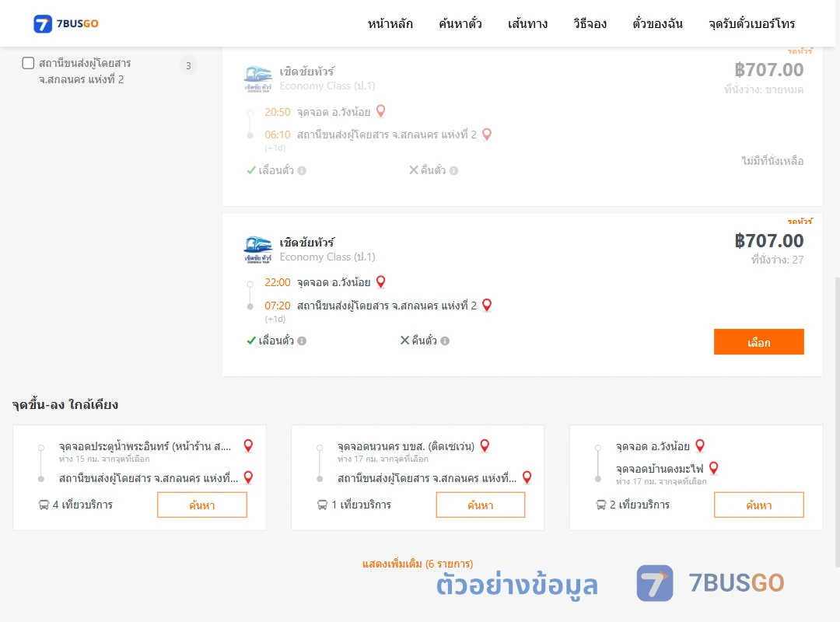The height and width of the screenshot is (622, 840).
Task: Click info icon next to เลื่อนตั๋ว on 20:50 trip
Action: pyautogui.click(x=302, y=170)
